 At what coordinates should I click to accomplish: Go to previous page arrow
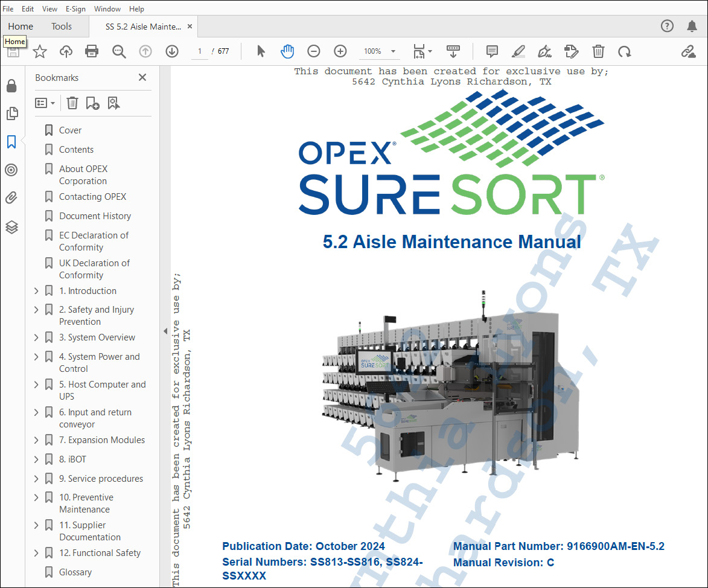tap(145, 51)
